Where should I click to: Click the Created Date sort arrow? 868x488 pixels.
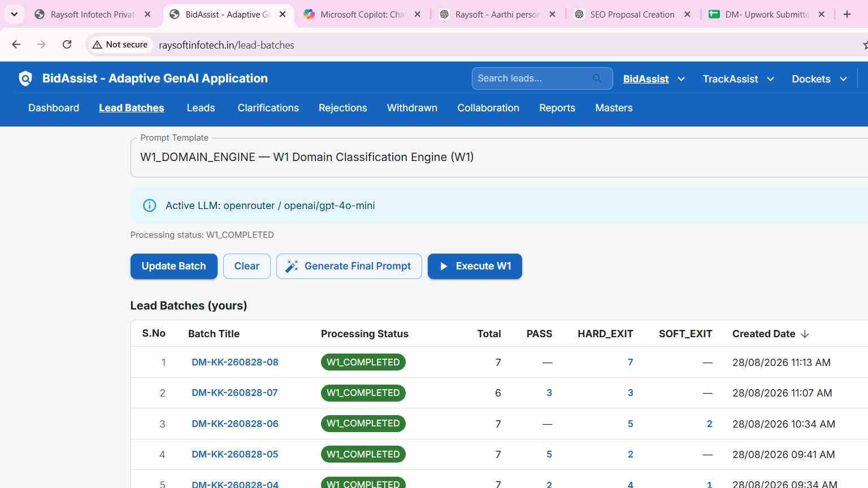[x=805, y=334]
